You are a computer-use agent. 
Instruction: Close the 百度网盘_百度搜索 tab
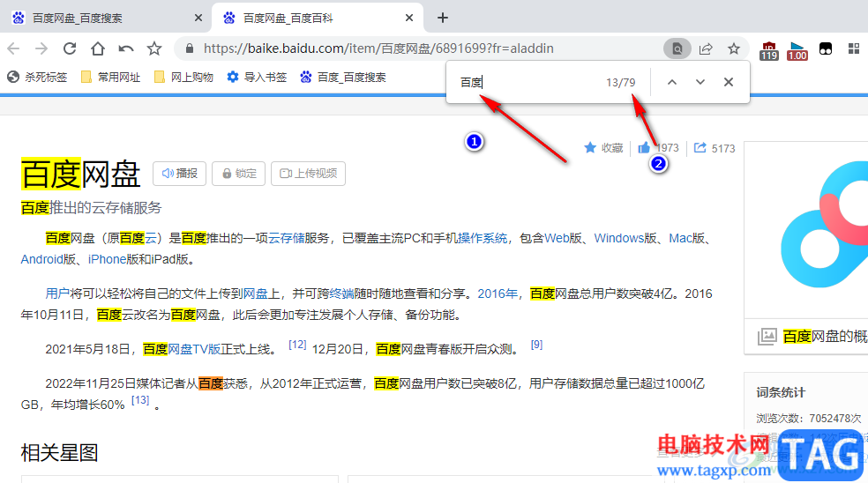[x=198, y=19]
